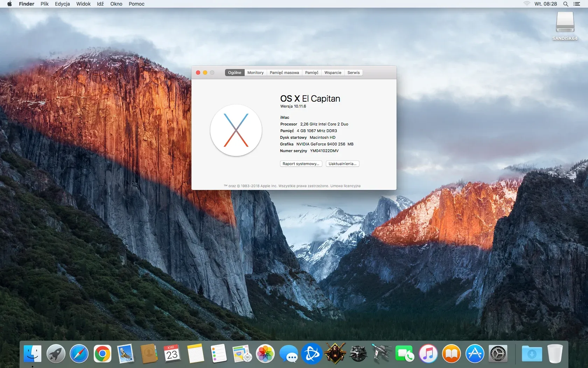The height and width of the screenshot is (368, 588).
Task: Click Wersja 10.11.6 version text
Action: pyautogui.click(x=293, y=106)
